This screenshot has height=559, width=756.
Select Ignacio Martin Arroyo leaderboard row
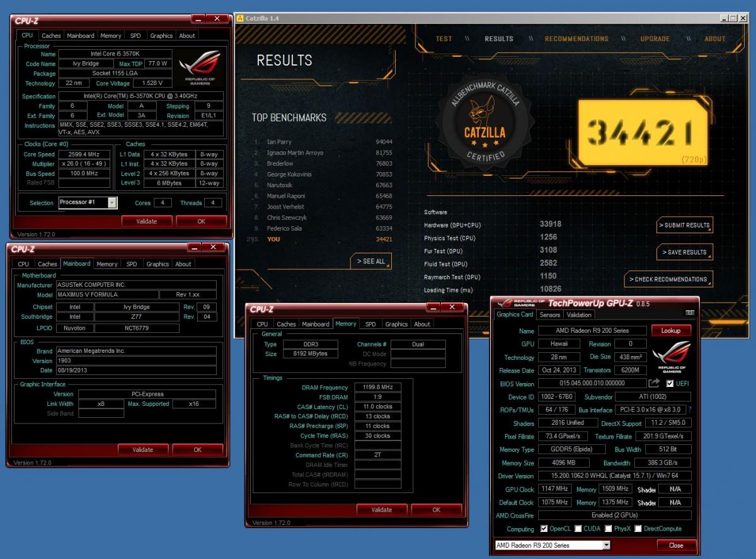click(323, 153)
